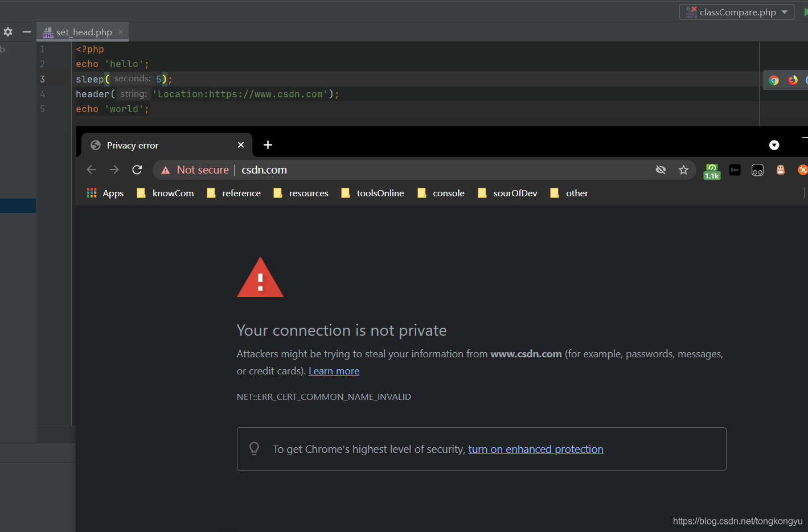The width and height of the screenshot is (808, 532).
Task: Follow the Learn more link
Action: [x=334, y=371]
